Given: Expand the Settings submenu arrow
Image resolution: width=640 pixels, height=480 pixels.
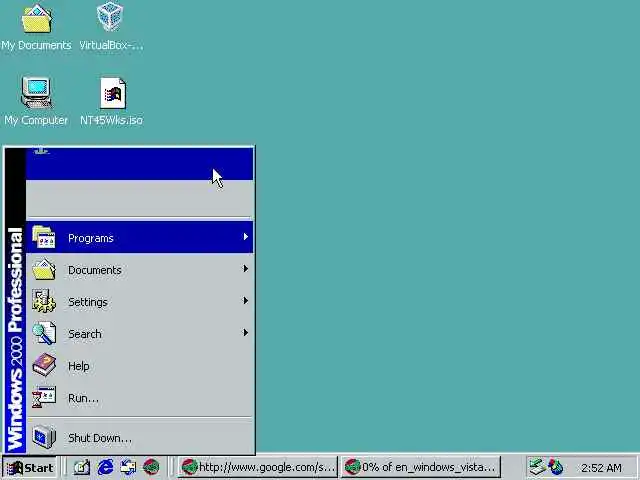Looking at the screenshot, I should click(245, 301).
